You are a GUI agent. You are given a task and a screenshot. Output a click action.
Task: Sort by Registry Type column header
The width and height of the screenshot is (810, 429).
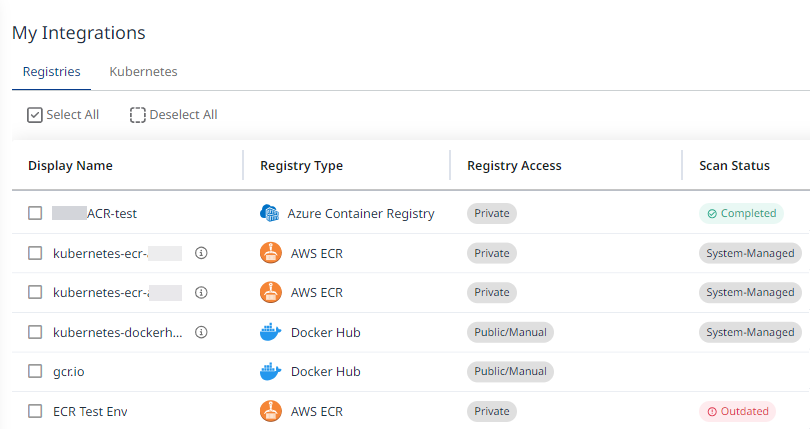coord(301,166)
